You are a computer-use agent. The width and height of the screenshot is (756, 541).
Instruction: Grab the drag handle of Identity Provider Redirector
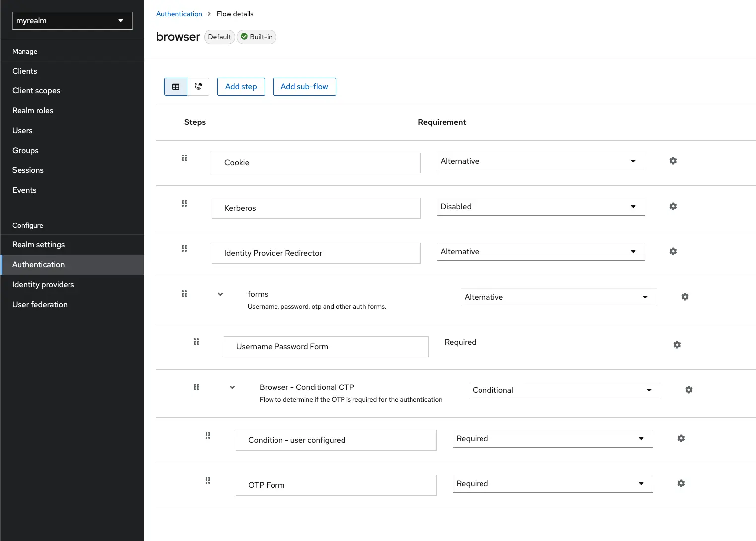click(x=184, y=248)
